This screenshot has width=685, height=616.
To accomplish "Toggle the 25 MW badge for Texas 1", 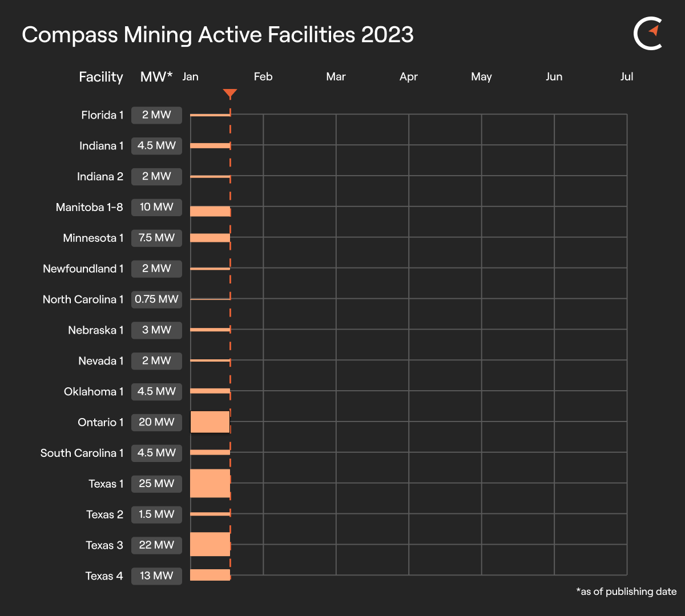I will pyautogui.click(x=156, y=483).
